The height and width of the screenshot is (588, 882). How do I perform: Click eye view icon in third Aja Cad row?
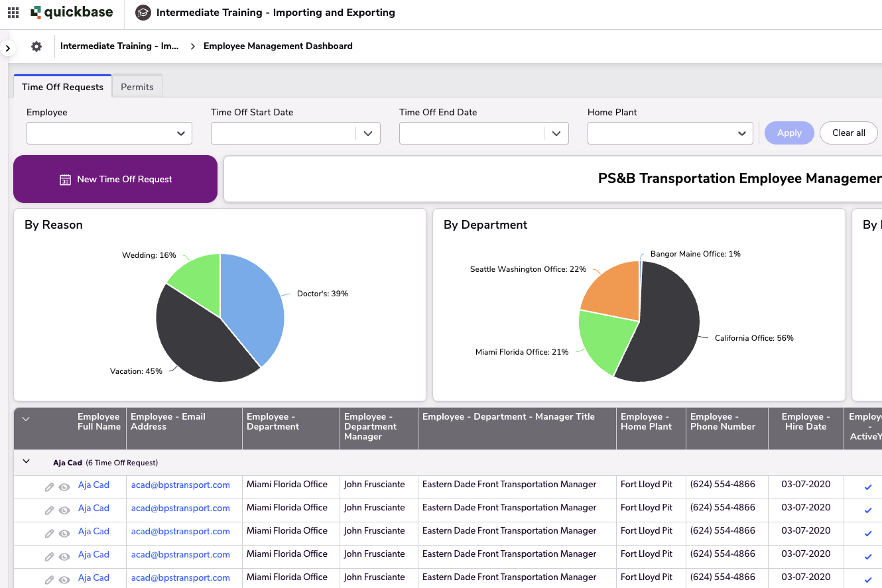(x=64, y=534)
